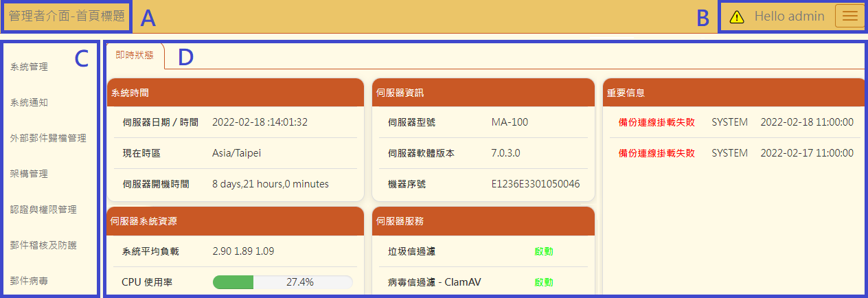The height and width of the screenshot is (298, 868).
Task: Toggle the 垃圾信過濾 啟動 status
Action: (543, 251)
